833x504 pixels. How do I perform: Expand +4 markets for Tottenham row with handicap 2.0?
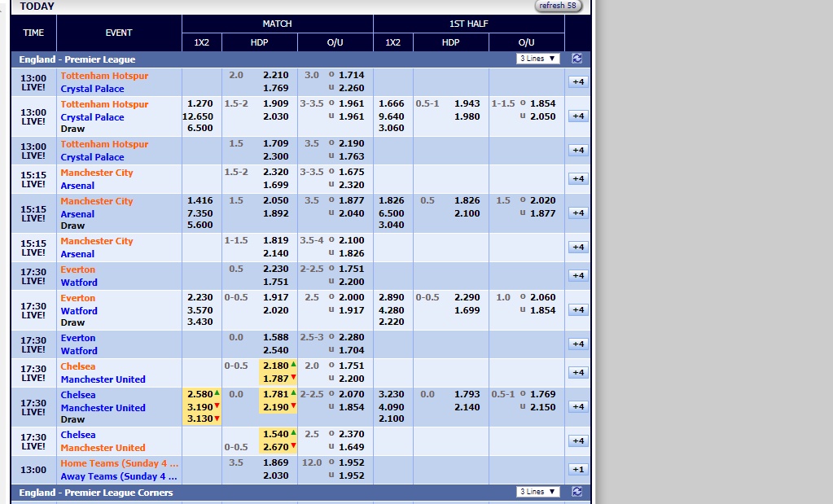coord(578,81)
